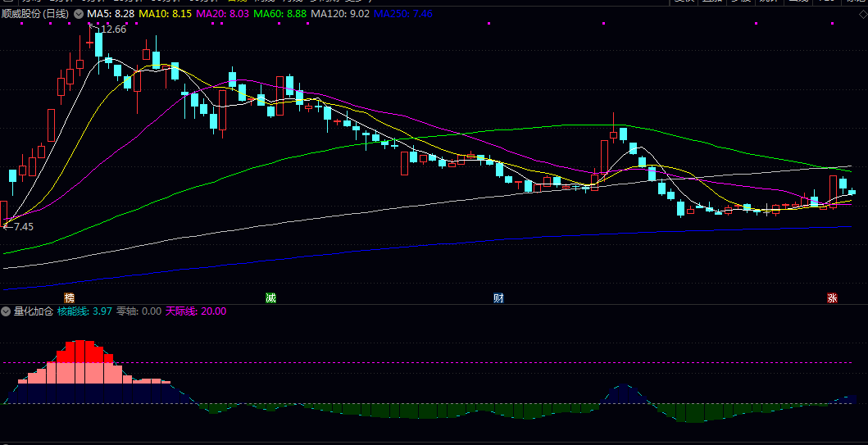Screen dimensions: 868x445
Task: Select the MA5 moving average label
Action: click(x=111, y=15)
